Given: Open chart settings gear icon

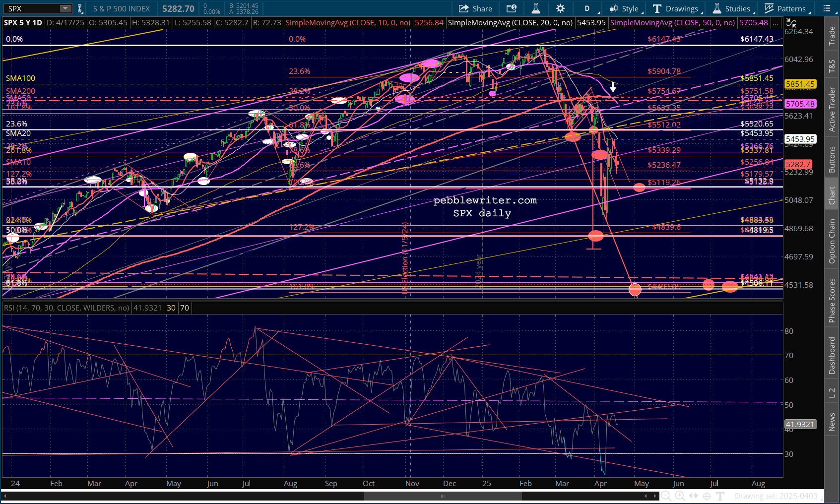Looking at the screenshot, I should pyautogui.click(x=560, y=8).
